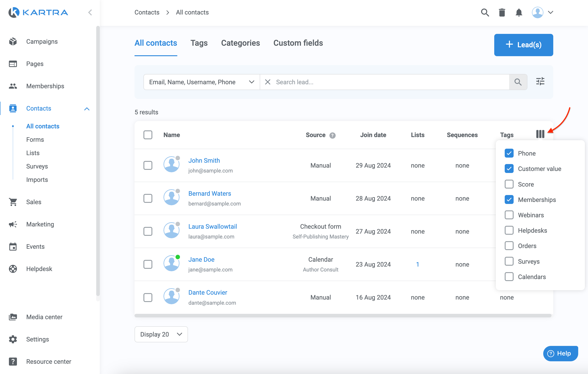Open the Email, Name, Username, Phone dropdown
Image resolution: width=588 pixels, height=374 pixels.
click(x=201, y=82)
